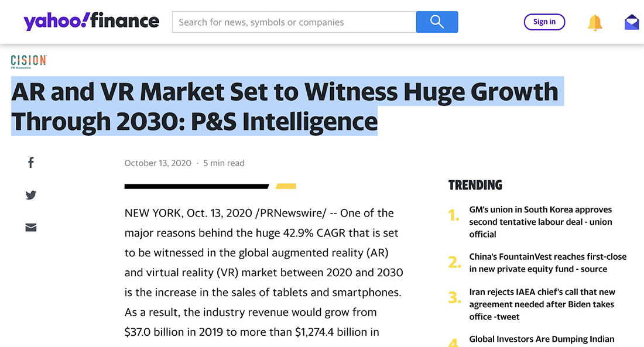Image resolution: width=644 pixels, height=347 pixels.
Task: Click the black and yellow divider bar
Action: pos(210,187)
